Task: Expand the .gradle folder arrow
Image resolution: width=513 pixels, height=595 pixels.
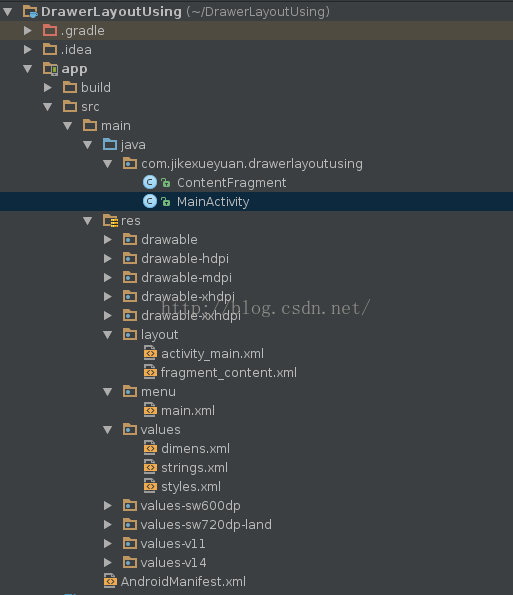Action: coord(28,30)
